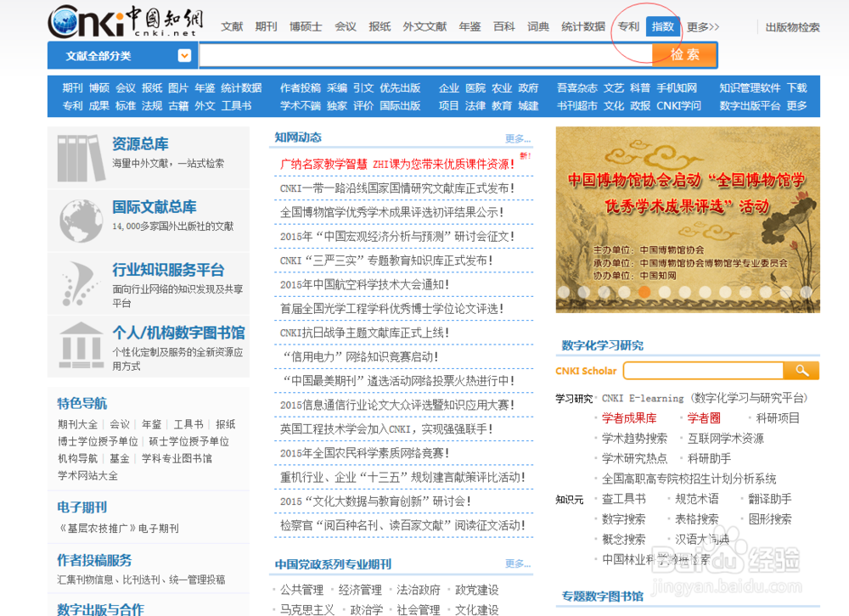Open 学术不端 in blue menu bar

coord(300,105)
